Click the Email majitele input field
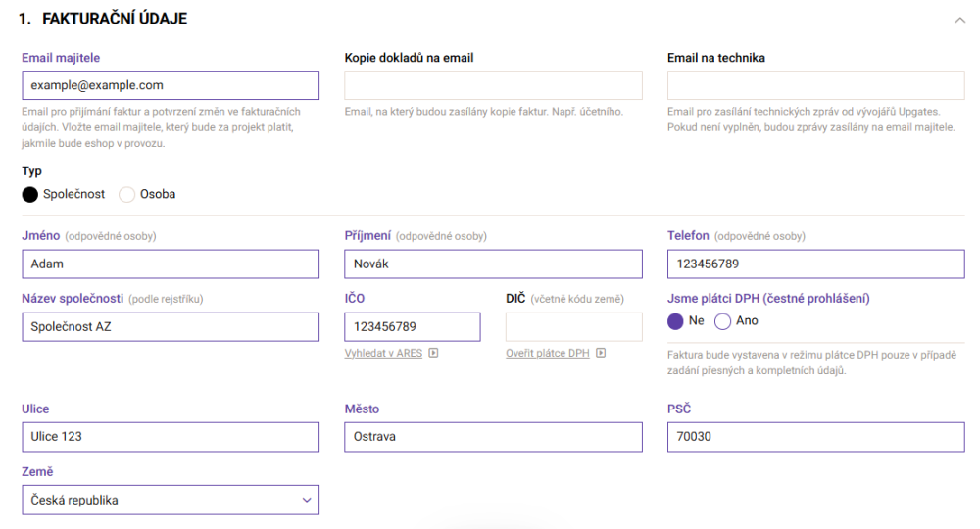980x529 pixels. (x=170, y=85)
